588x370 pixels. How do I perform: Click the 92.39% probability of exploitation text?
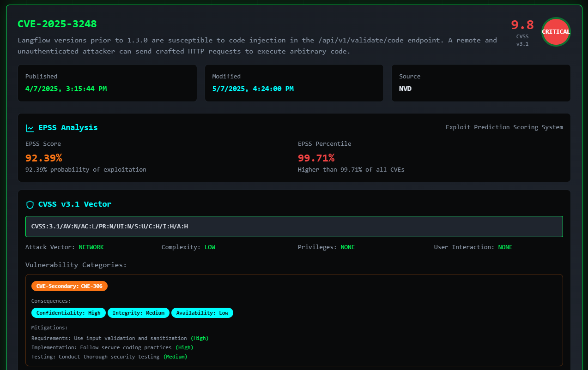[86, 170]
